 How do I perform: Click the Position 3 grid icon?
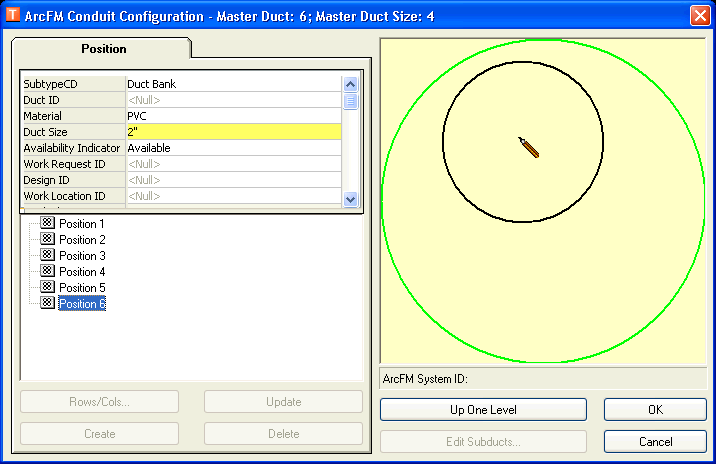[47, 255]
